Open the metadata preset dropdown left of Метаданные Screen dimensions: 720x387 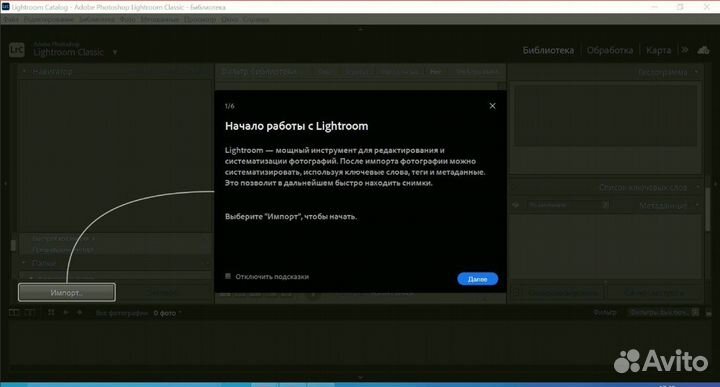[x=568, y=205]
